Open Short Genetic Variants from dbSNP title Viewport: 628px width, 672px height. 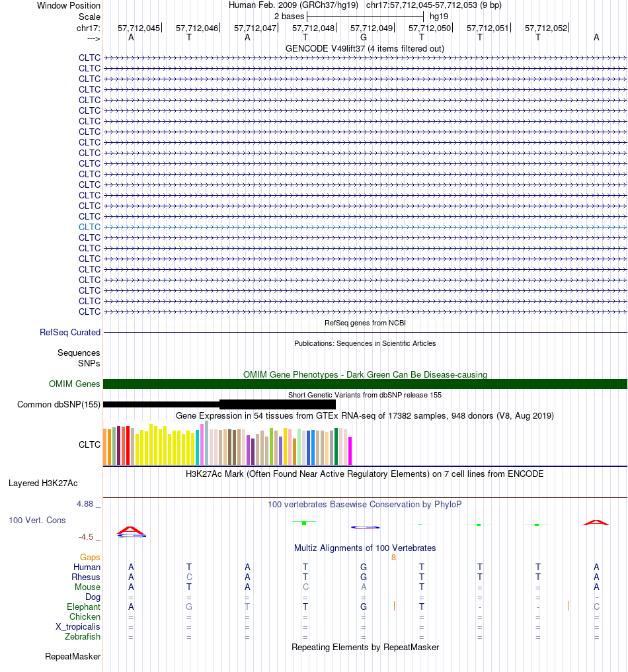(365, 395)
